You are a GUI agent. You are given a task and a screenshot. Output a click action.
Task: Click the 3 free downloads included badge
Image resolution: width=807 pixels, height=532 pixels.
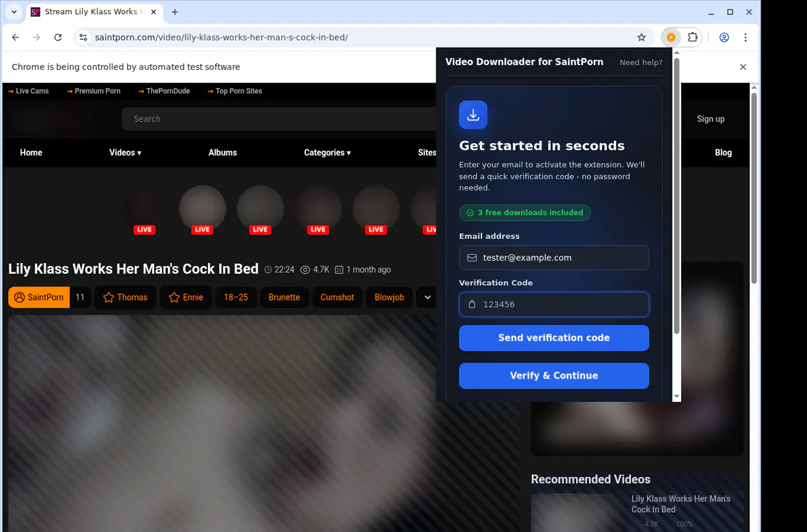click(x=525, y=213)
